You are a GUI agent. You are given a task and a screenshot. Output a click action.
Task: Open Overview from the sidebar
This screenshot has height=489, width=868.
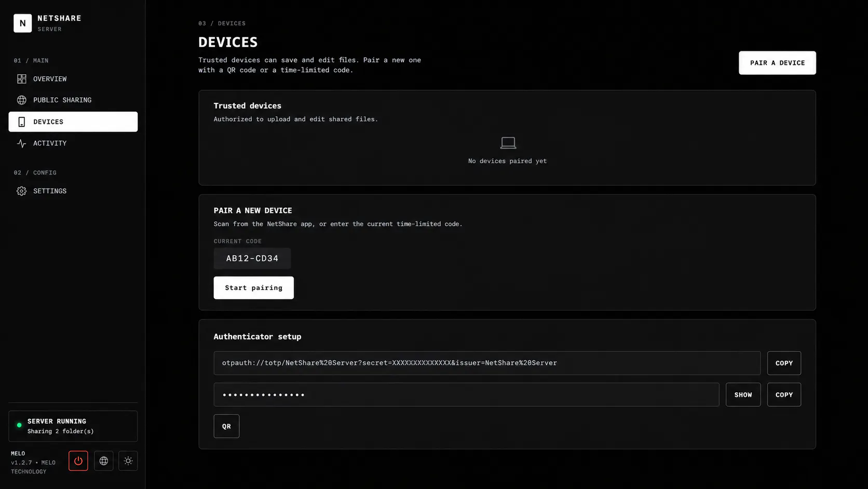(x=73, y=79)
